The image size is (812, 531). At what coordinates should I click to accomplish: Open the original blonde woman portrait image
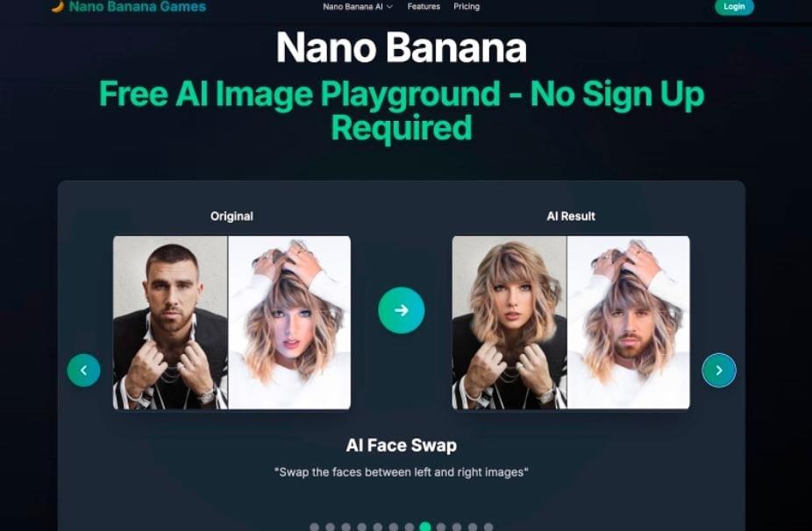click(x=289, y=322)
